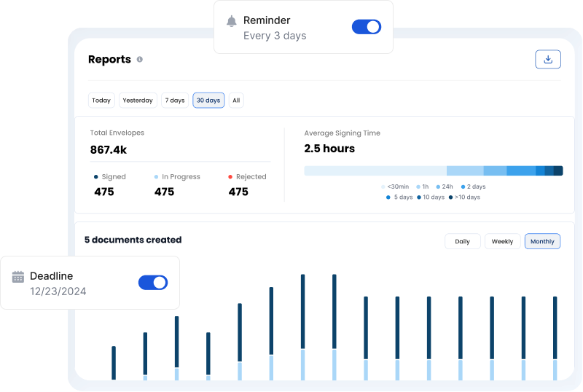The height and width of the screenshot is (392, 583).
Task: Choose the 30 days filter
Action: coord(208,101)
